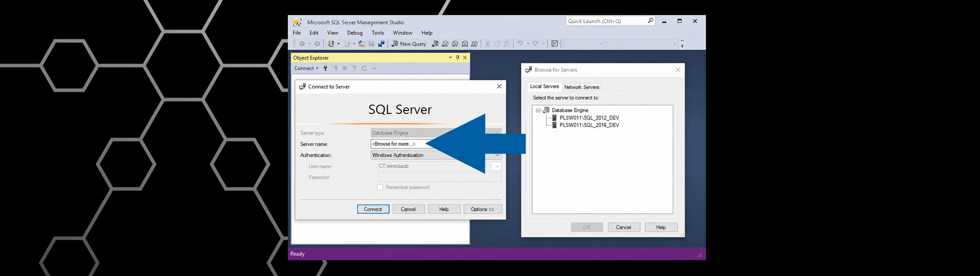Toggle auto-hide pin on Object Explorer

click(x=457, y=58)
